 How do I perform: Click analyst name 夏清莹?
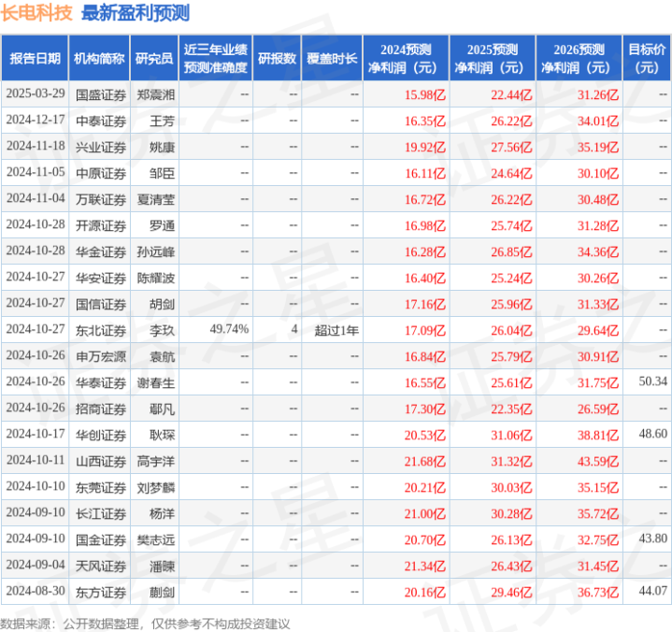point(155,199)
